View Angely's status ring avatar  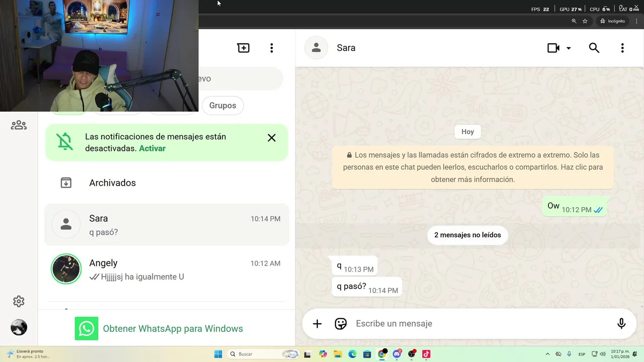(x=66, y=269)
